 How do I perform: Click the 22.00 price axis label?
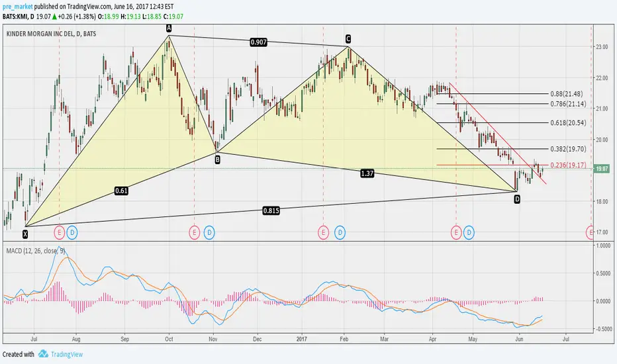[602, 78]
